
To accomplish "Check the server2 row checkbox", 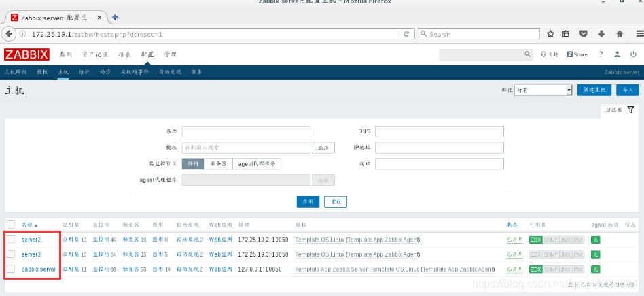I will click(11, 240).
